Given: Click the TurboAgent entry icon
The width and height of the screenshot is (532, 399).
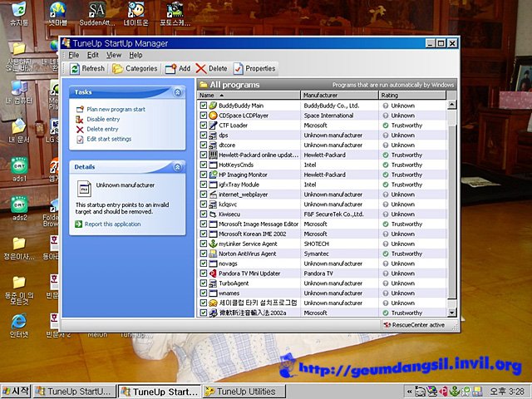Looking at the screenshot, I should point(213,283).
